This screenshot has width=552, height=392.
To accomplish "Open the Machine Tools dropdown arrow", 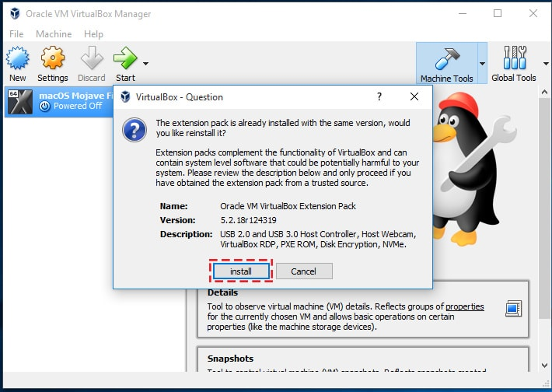I will pos(482,64).
